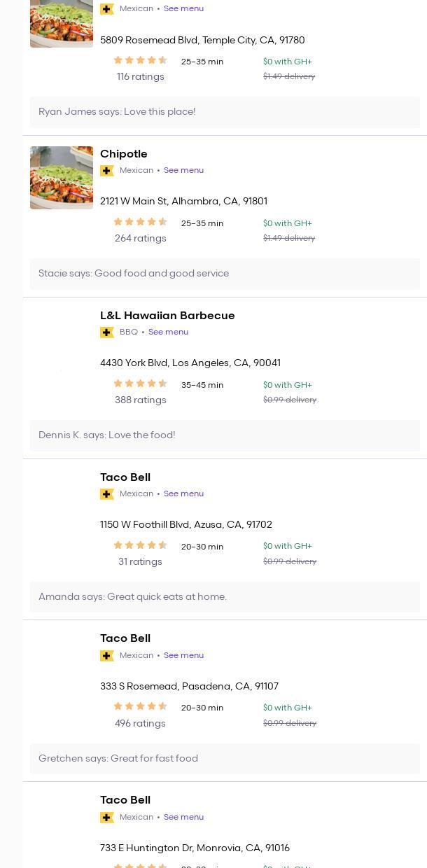The height and width of the screenshot is (868, 427).
Task: Open Temple City restaurant food thumbnail
Action: 62,23
